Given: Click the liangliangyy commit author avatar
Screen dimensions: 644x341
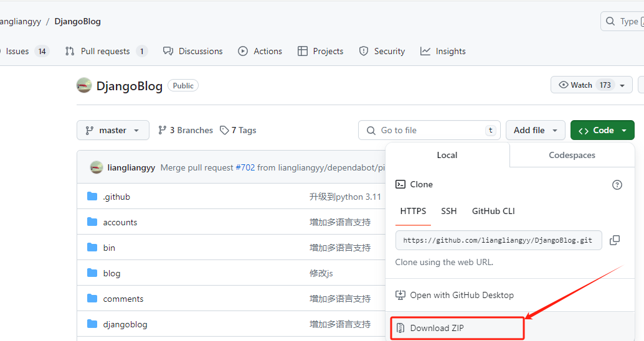Looking at the screenshot, I should (97, 167).
